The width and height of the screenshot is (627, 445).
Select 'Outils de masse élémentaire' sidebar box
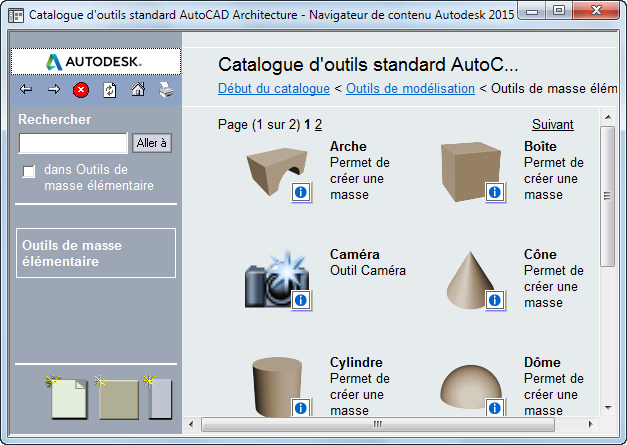click(x=96, y=253)
